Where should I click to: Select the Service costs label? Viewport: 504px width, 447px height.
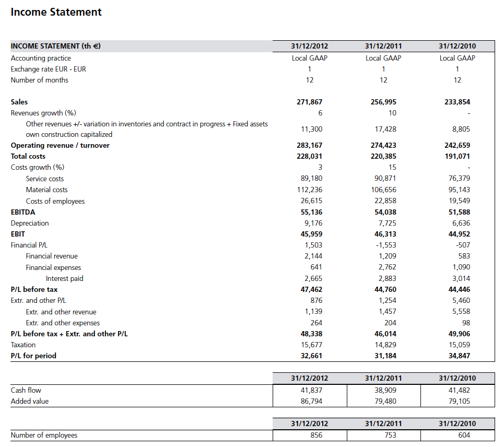pyautogui.click(x=45, y=179)
